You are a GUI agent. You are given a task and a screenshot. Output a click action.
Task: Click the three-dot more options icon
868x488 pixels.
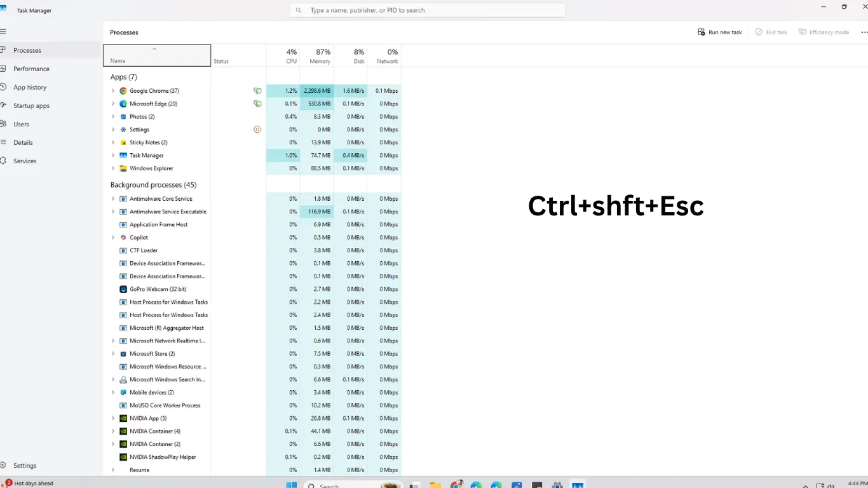864,32
